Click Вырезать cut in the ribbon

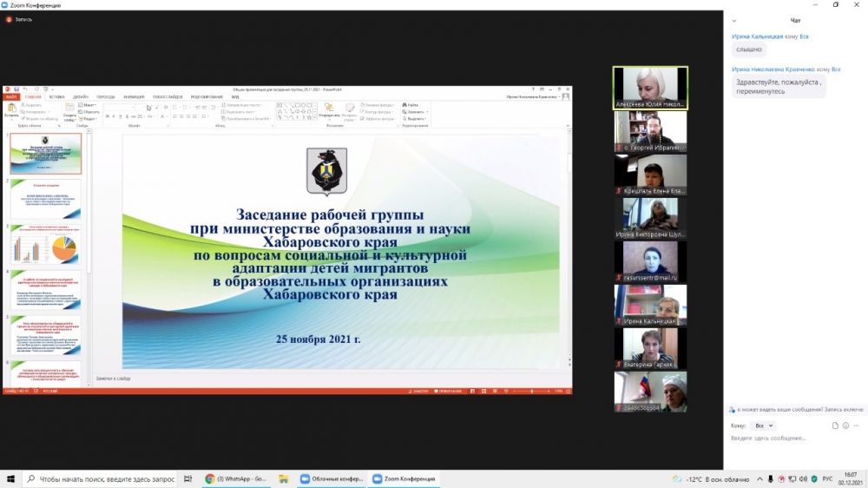tap(31, 105)
